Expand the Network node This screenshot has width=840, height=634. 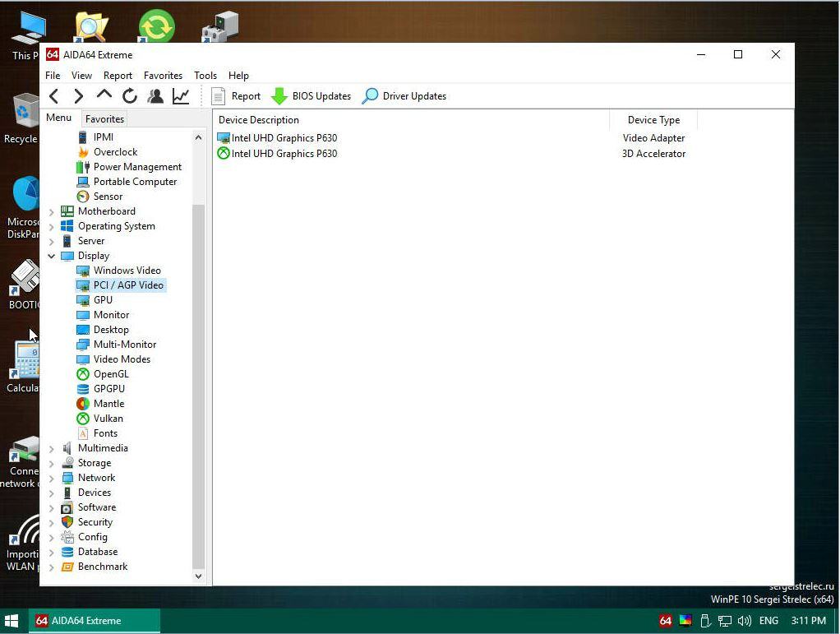[52, 479]
